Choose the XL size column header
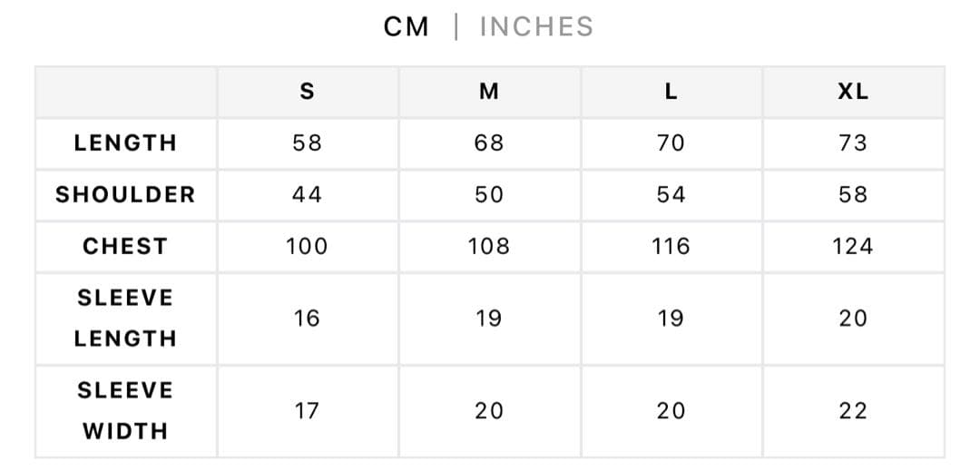 click(853, 92)
